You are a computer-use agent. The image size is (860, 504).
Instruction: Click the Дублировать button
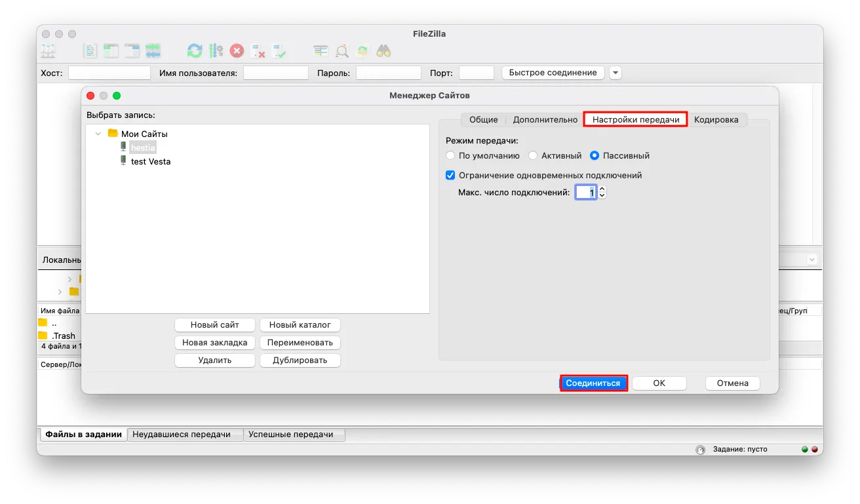pyautogui.click(x=300, y=360)
